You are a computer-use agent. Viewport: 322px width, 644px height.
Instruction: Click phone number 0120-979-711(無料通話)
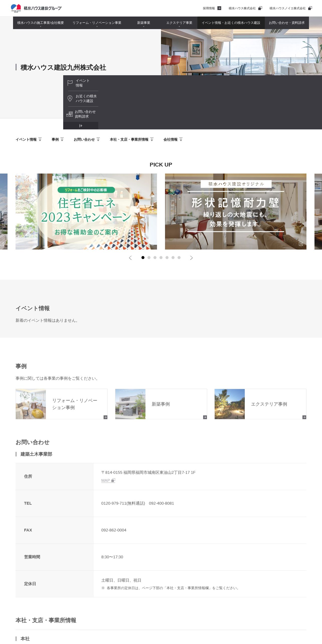click(123, 503)
